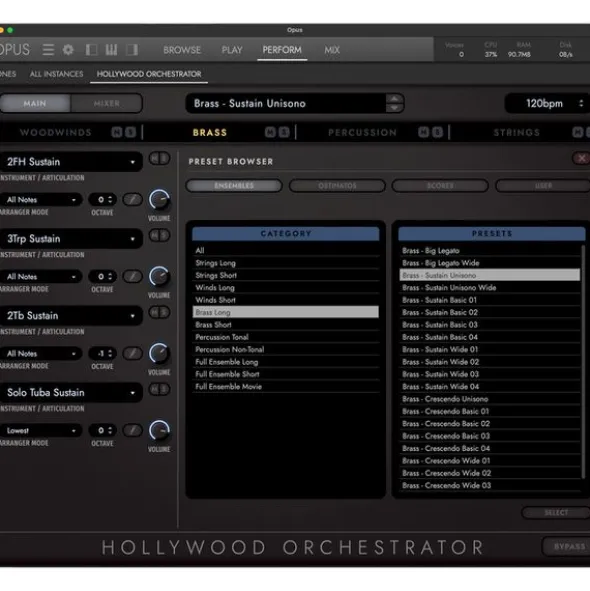Open the All Instances sub-tab

pos(57,74)
